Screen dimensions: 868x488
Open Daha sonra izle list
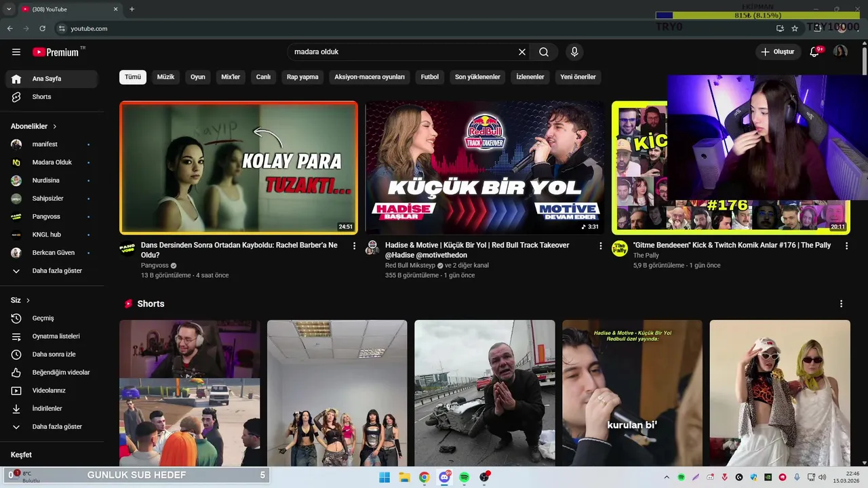[52, 354]
